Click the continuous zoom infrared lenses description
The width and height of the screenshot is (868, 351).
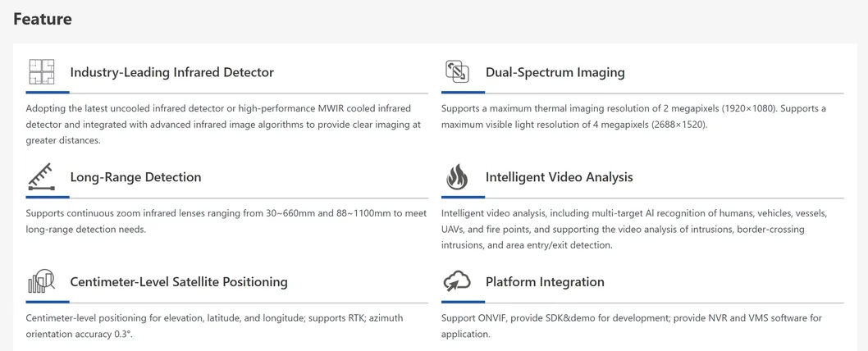pos(226,221)
